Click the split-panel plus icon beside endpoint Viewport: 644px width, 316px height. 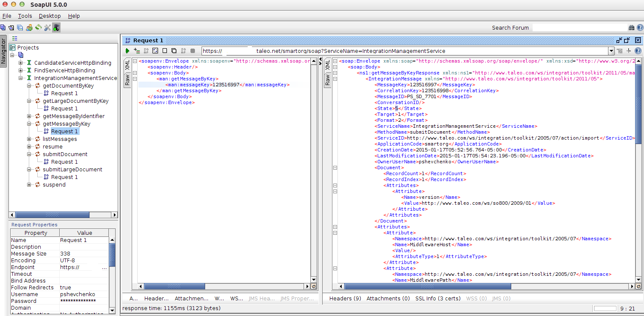[x=629, y=51]
